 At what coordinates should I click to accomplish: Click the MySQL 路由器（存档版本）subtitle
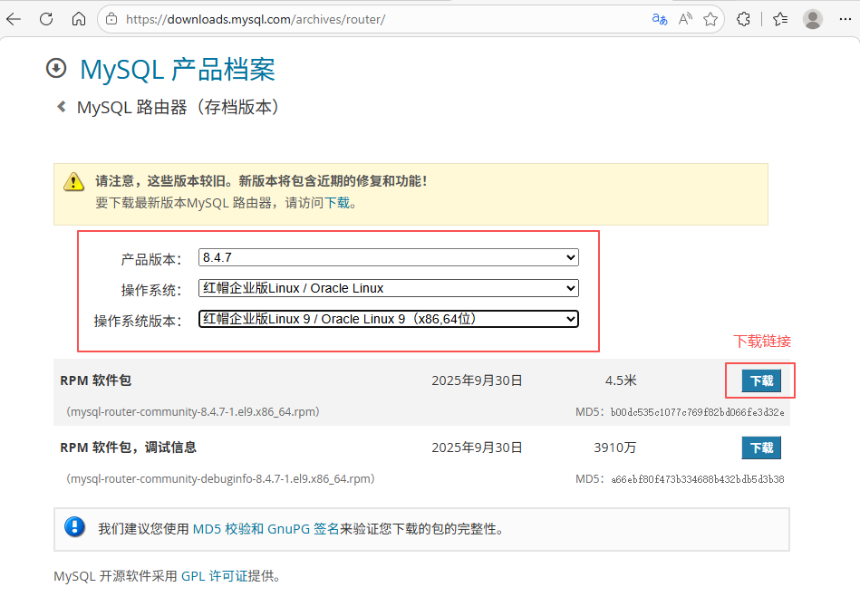pos(179,107)
